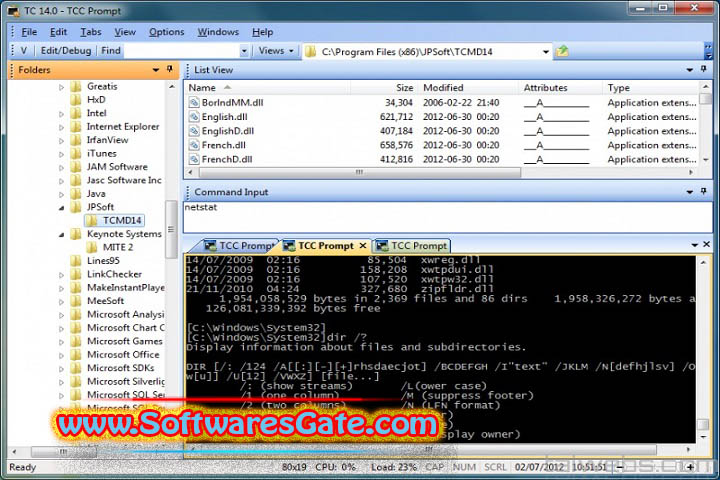
Task: Close the tab window pane with X
Action: (707, 244)
